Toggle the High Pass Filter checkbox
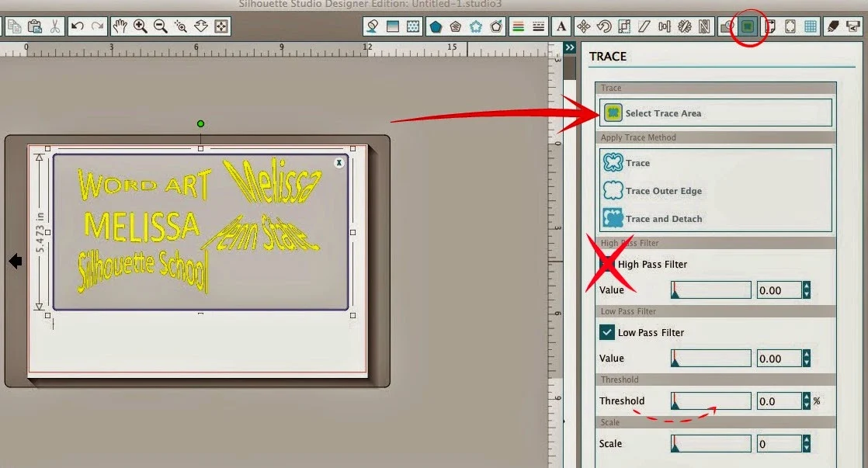This screenshot has height=468, width=868. point(606,264)
